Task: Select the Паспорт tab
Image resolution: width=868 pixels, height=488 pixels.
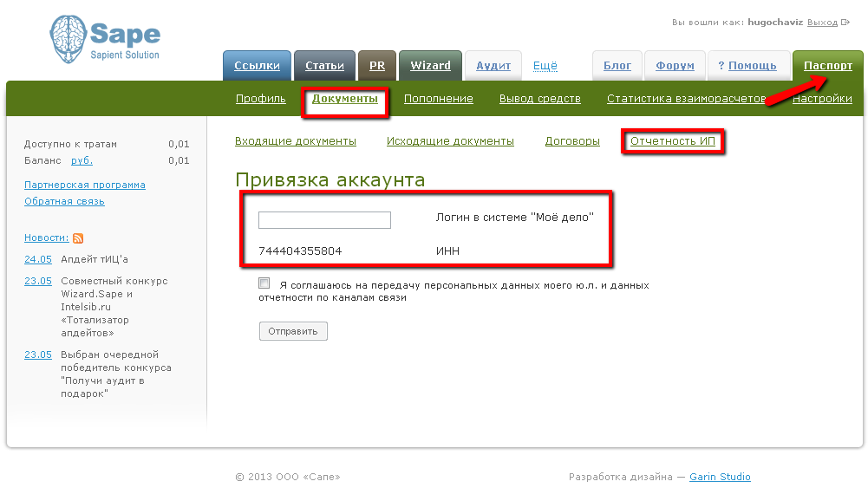Action: click(827, 66)
